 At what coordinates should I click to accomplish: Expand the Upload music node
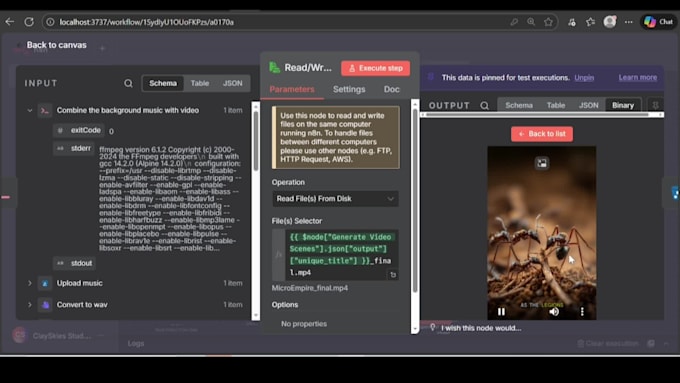[29, 283]
